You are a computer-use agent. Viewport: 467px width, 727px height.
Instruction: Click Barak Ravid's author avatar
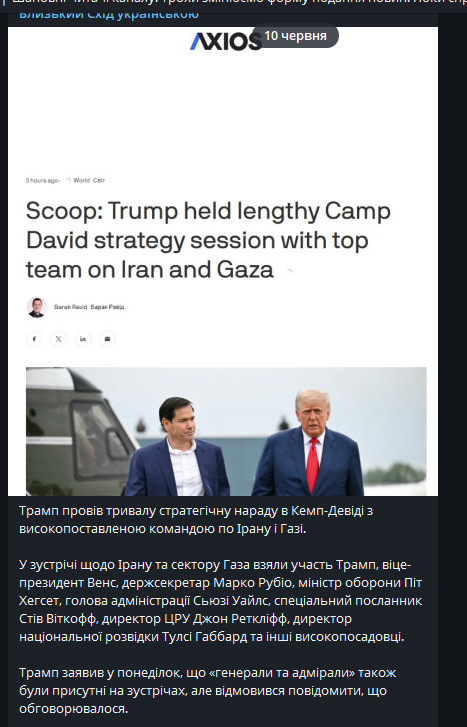coord(37,307)
